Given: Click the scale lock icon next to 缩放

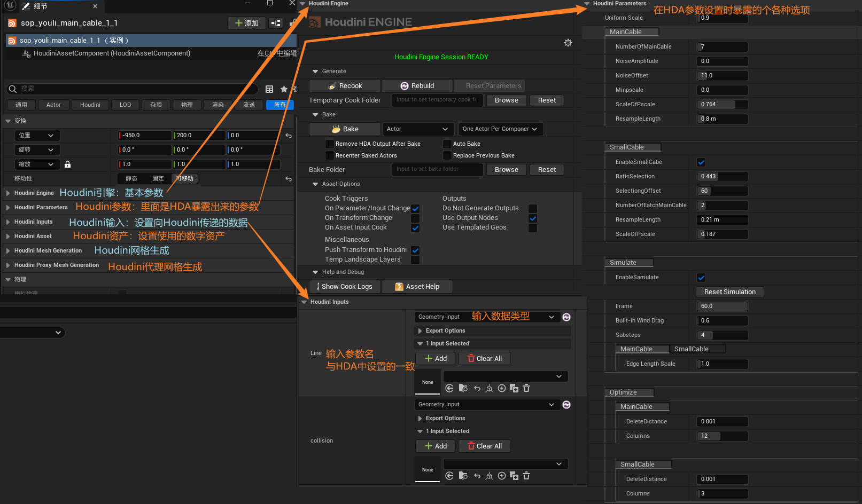Looking at the screenshot, I should 67,164.
